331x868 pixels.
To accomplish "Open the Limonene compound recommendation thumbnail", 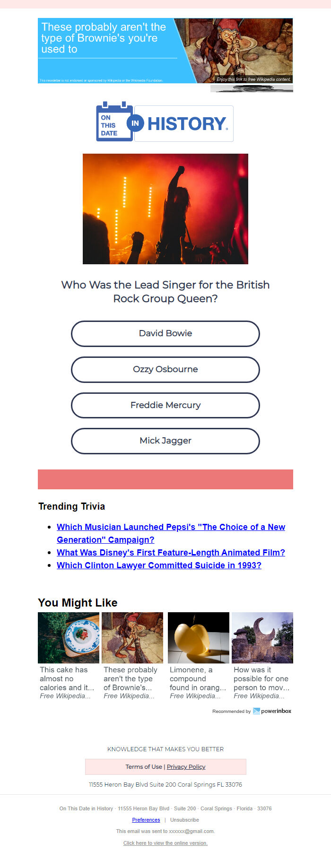I will [199, 638].
